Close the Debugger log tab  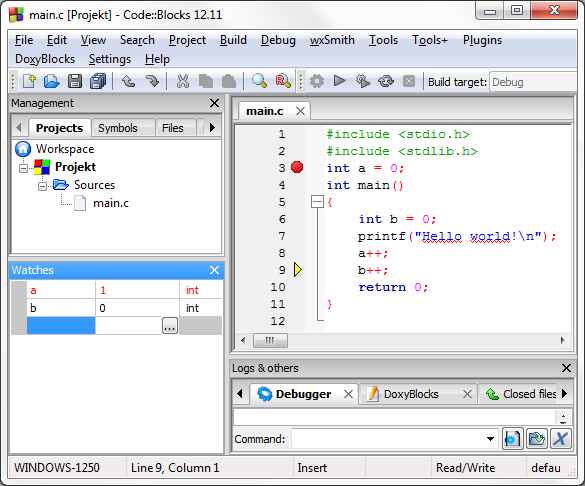(348, 394)
